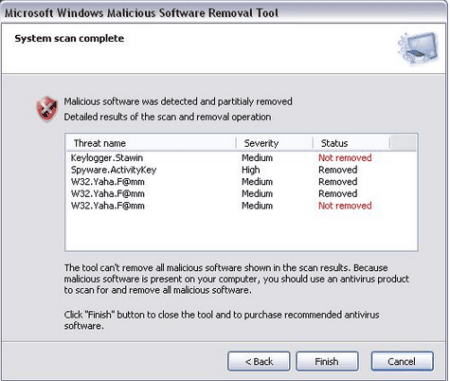Click the computer scan icon in header
This screenshot has width=450, height=381.
pos(418,48)
